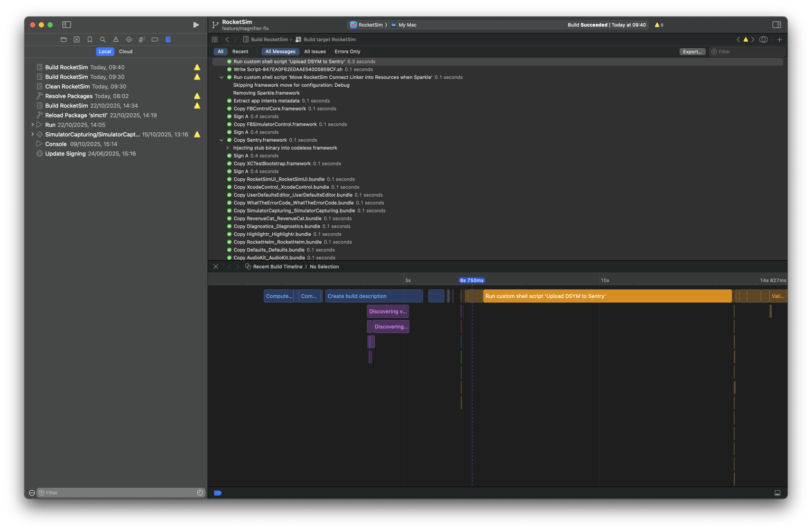The image size is (812, 531).
Task: Open the code review comparison icon
Action: coord(763,39)
